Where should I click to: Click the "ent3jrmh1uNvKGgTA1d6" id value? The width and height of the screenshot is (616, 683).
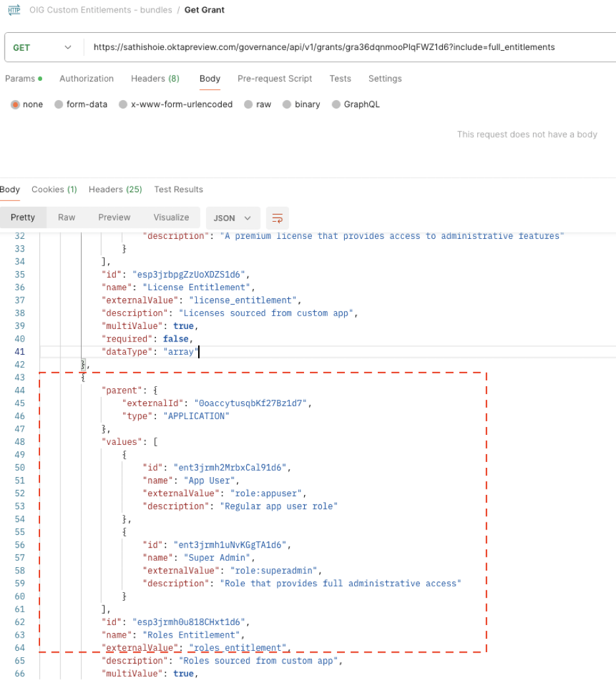[230, 545]
